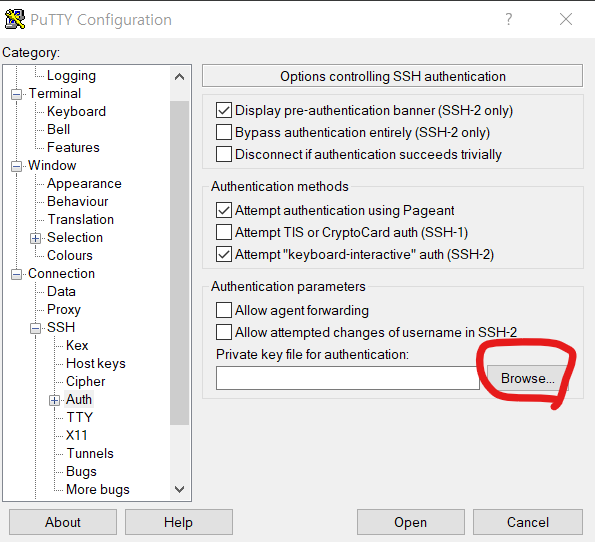Viewport: 595px width, 542px height.
Task: Open Bugs settings
Action: (x=81, y=471)
